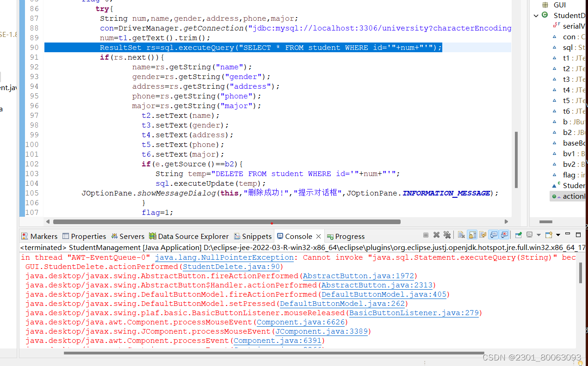Toggle Word Wrap in the Console
Viewport: 588px width, 366px height.
coord(483,235)
